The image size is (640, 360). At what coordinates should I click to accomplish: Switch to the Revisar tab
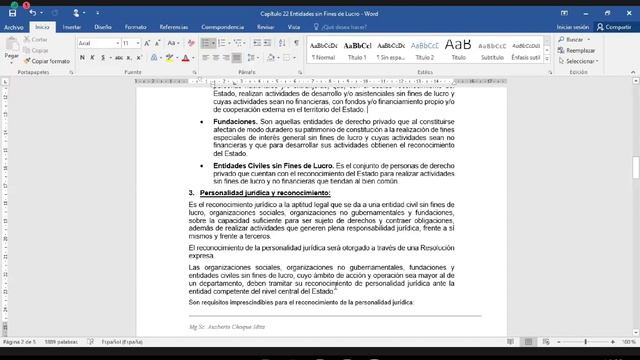tap(265, 27)
